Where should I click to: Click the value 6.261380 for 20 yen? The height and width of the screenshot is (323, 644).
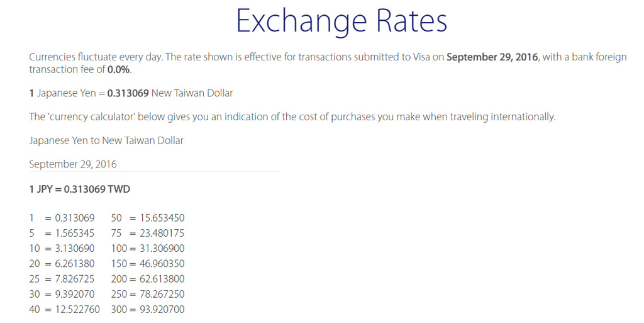point(75,263)
